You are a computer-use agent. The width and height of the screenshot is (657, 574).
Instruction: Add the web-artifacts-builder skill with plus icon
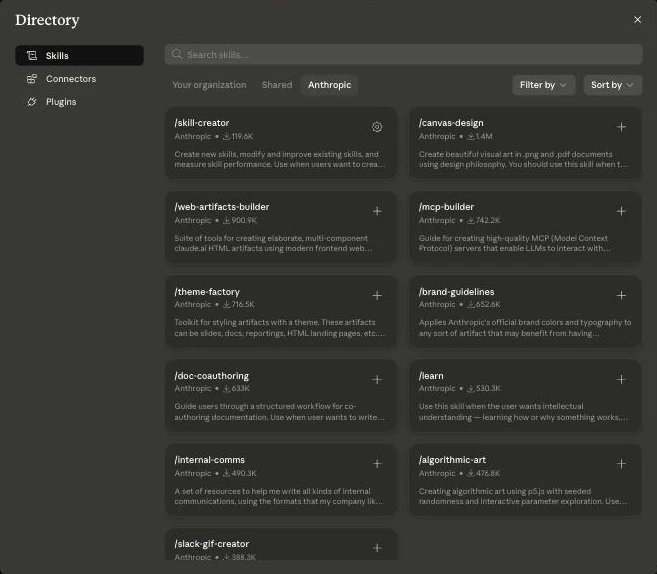pyautogui.click(x=377, y=211)
